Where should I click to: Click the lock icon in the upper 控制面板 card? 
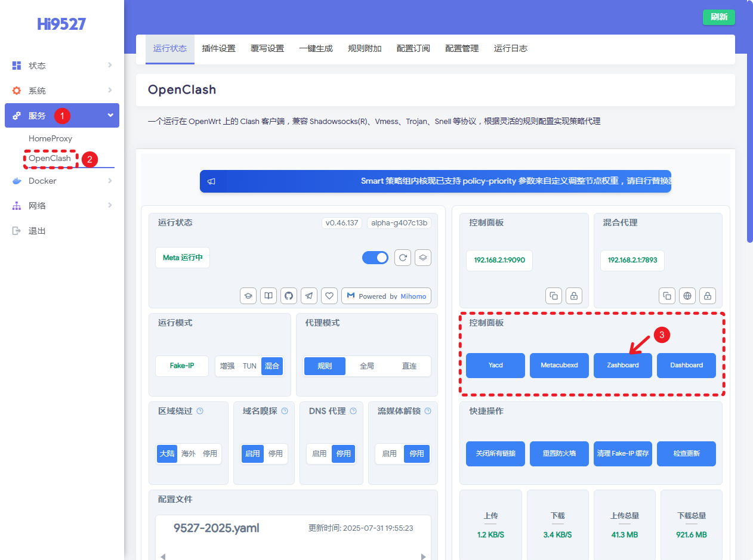(574, 296)
